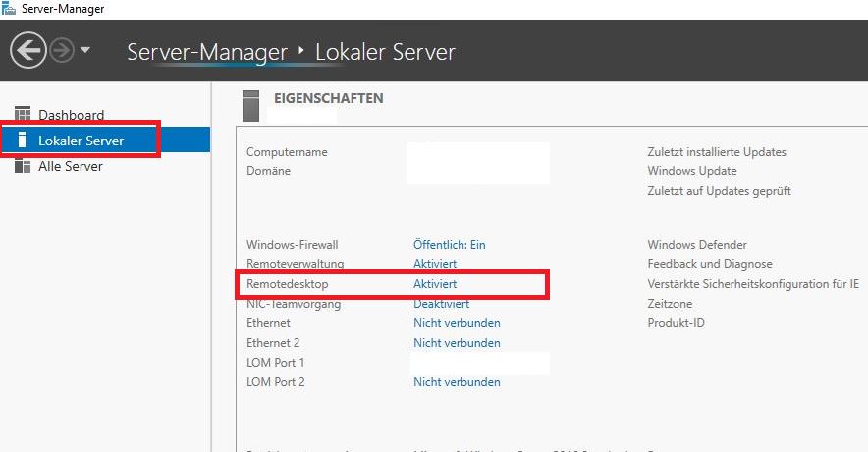Click the Eigenschaften server tile icon
868x452 pixels.
(x=250, y=104)
